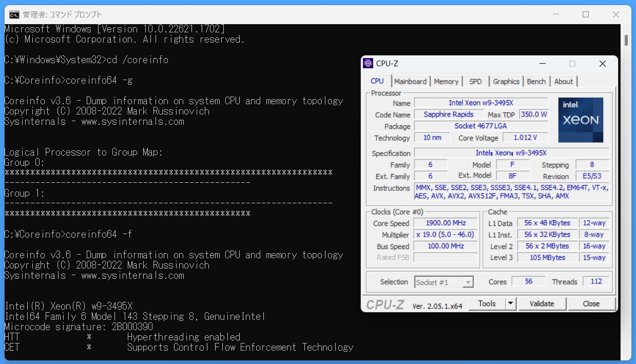Maximize the command prompt window
The width and height of the screenshot is (636, 364).
[585, 14]
